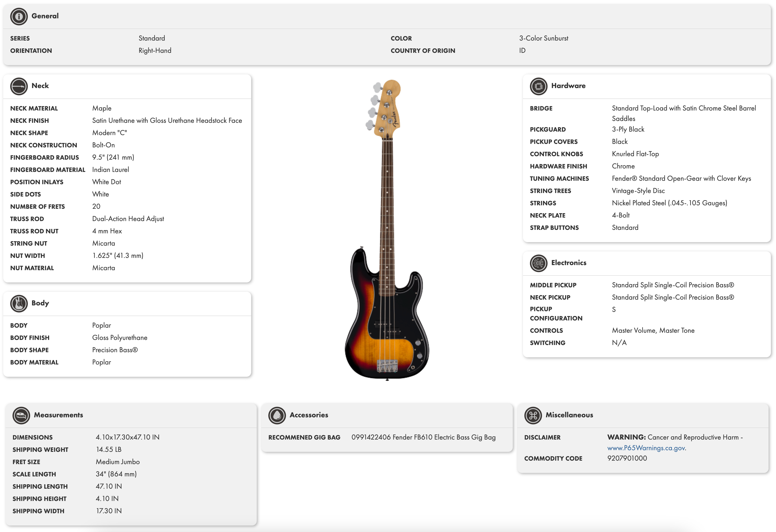Click the Accessories section icon
The height and width of the screenshot is (532, 776).
[x=277, y=415]
